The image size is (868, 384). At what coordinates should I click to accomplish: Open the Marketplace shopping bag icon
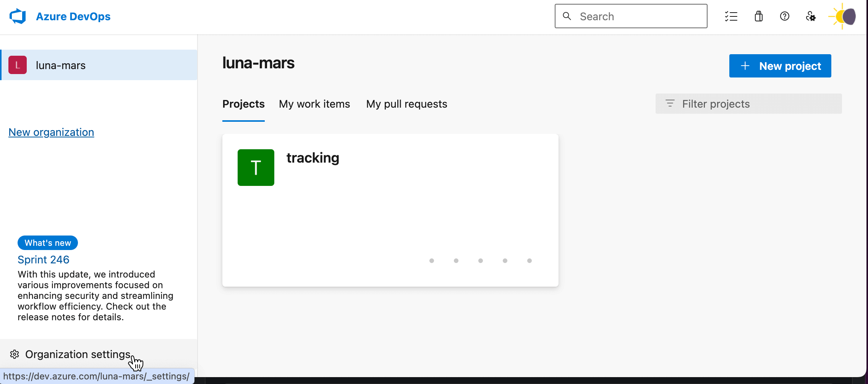pos(758,16)
